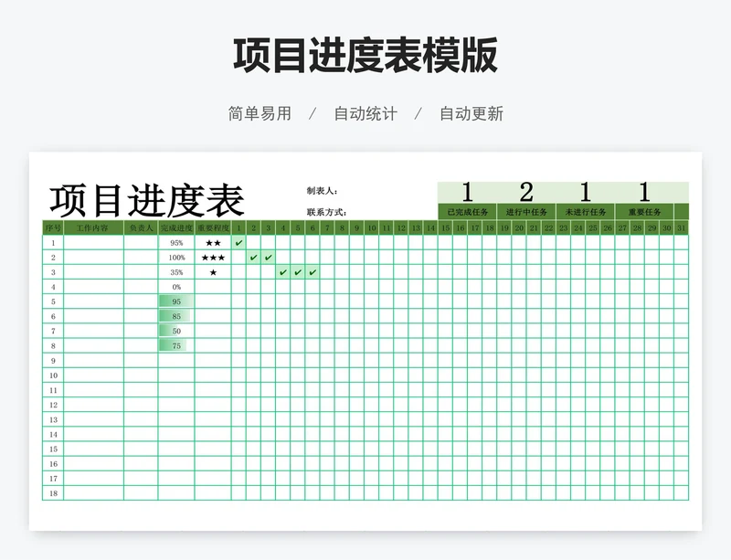Screen dimensions: 731x560
Task: Click the 工作内容 input cell of row 5
Action: [x=93, y=301]
